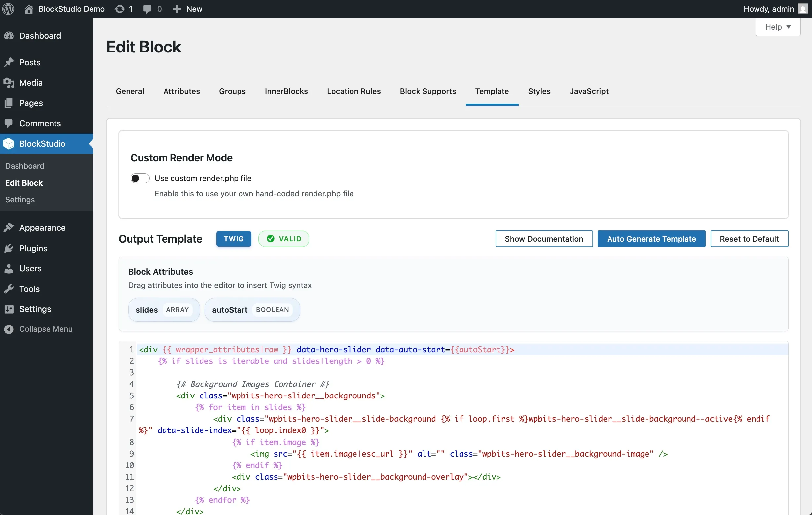Click line number 9 in editor gutter

pyautogui.click(x=131, y=454)
